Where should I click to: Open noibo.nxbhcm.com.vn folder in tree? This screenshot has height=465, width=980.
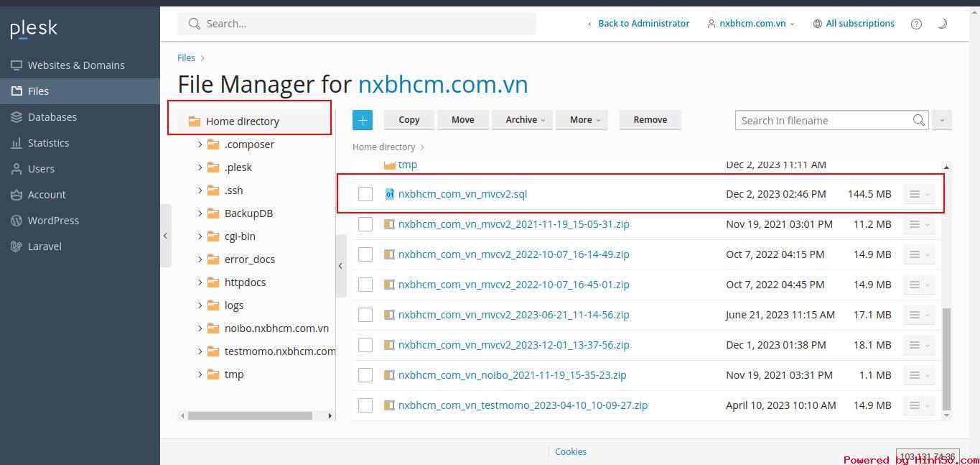pos(276,328)
